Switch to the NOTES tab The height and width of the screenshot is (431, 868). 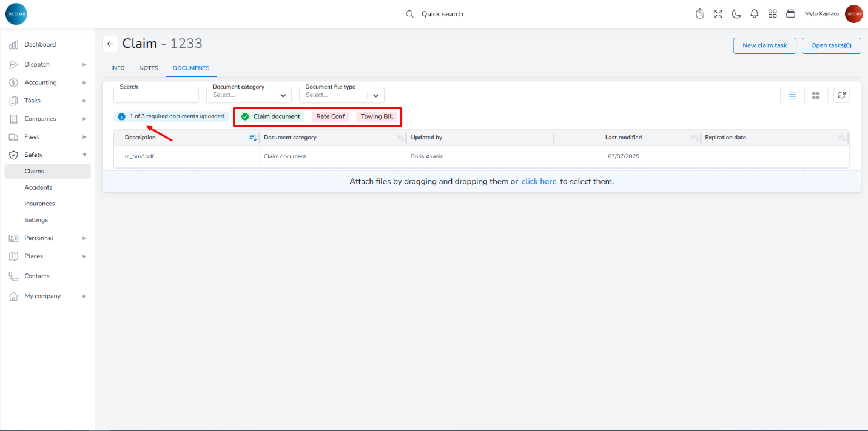point(149,68)
